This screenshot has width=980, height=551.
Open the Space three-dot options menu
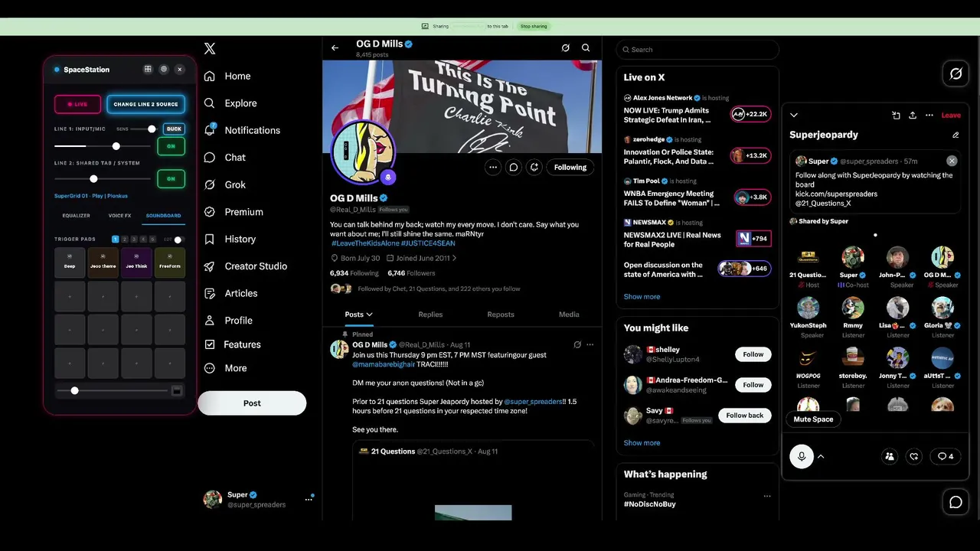click(x=929, y=116)
